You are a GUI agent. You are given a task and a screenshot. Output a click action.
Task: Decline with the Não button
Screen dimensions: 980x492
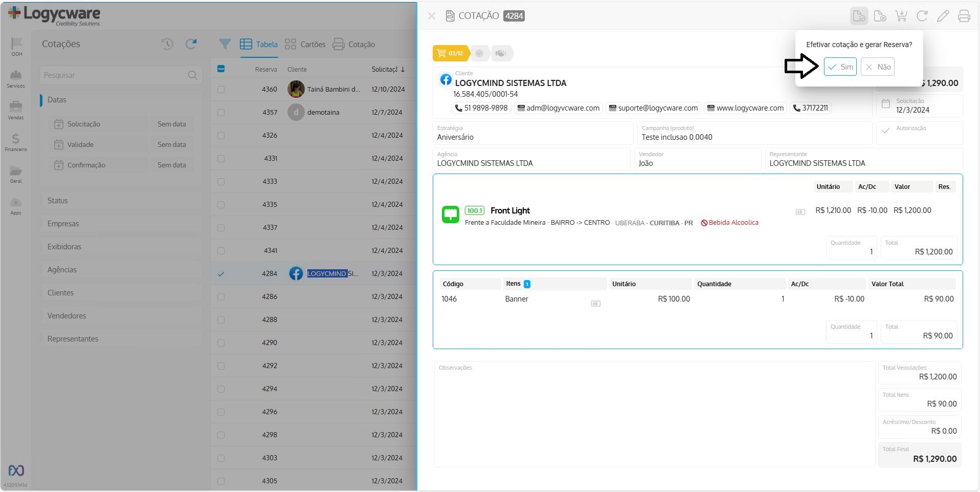[x=878, y=67]
